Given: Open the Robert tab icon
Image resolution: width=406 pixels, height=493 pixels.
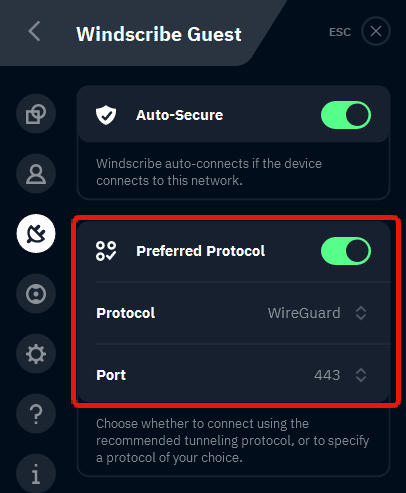Looking at the screenshot, I should pos(36,294).
